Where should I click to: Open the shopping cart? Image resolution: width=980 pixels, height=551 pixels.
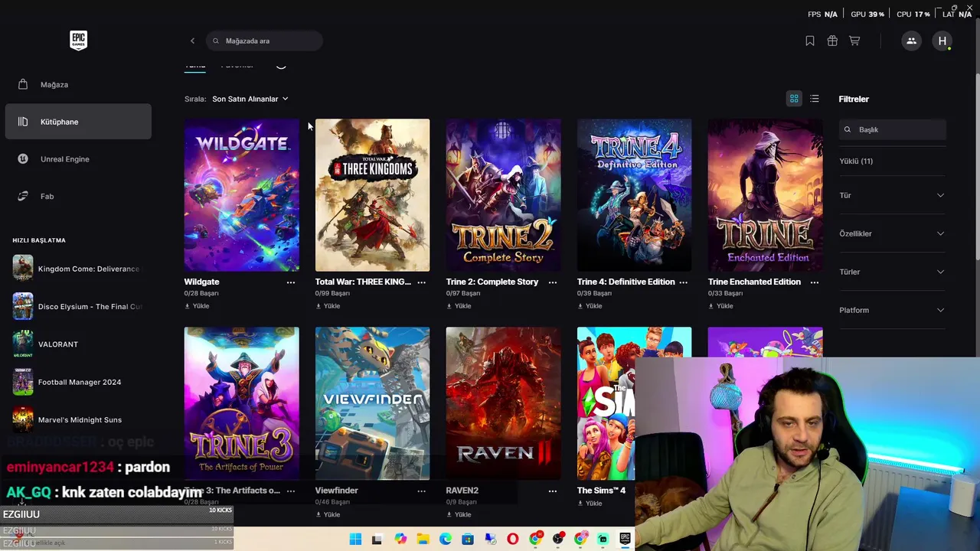pos(854,41)
